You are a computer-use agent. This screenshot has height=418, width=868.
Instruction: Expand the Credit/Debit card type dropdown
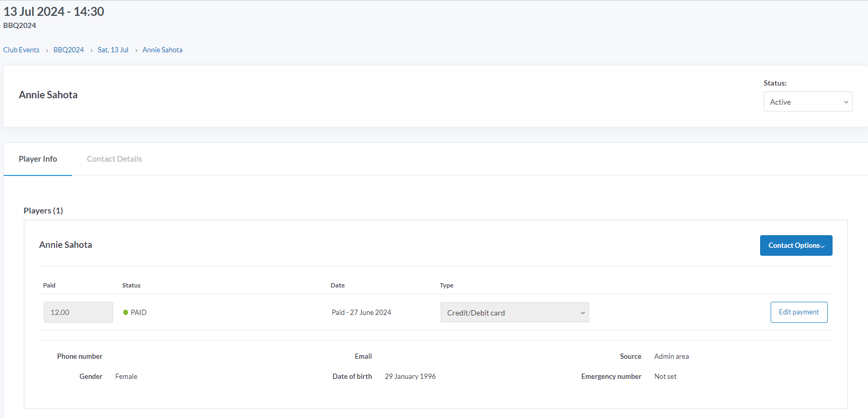click(514, 312)
